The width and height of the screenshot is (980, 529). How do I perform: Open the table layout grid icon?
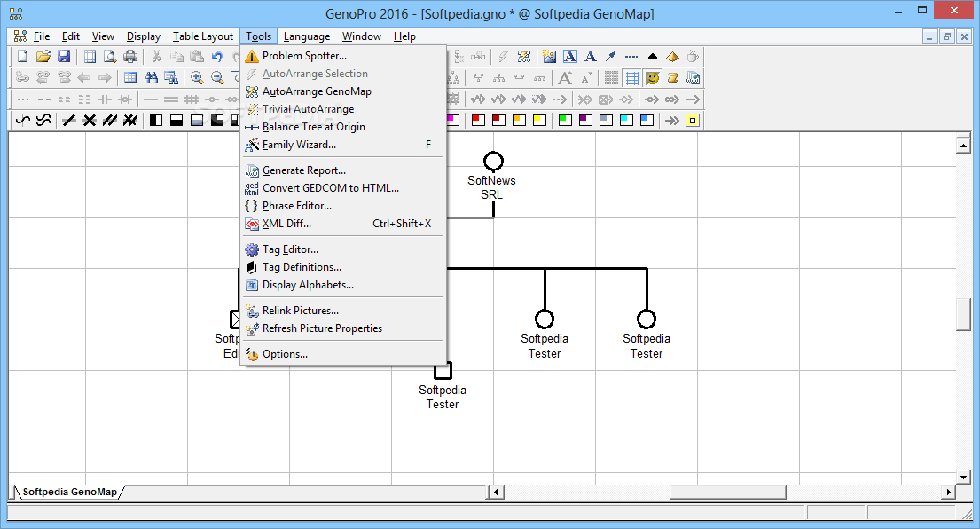pos(130,77)
